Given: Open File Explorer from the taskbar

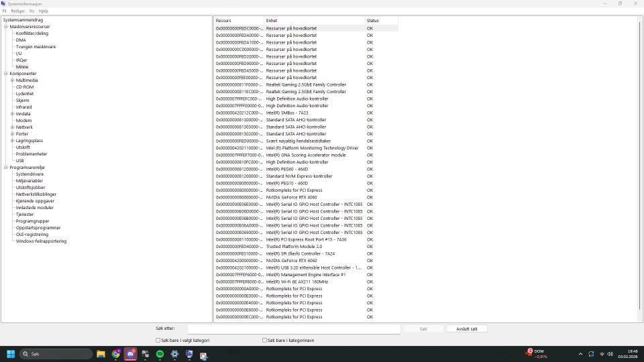Looking at the screenshot, I should click(x=101, y=354).
